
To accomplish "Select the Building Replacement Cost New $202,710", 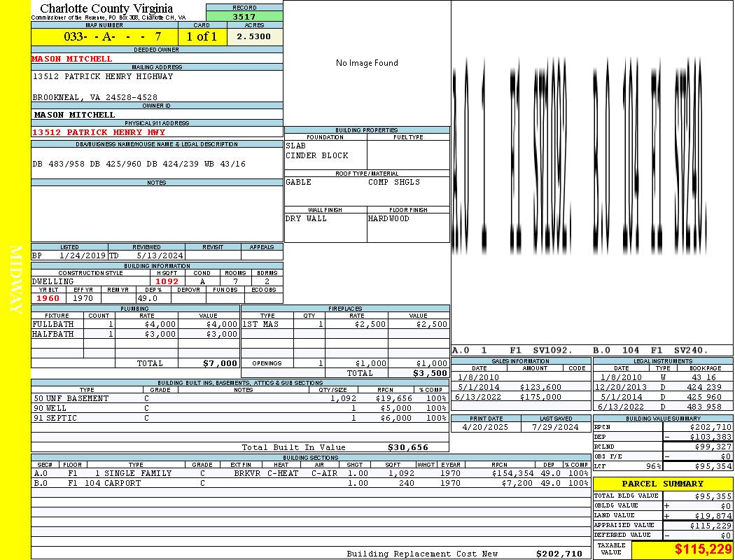I will click(x=559, y=554).
